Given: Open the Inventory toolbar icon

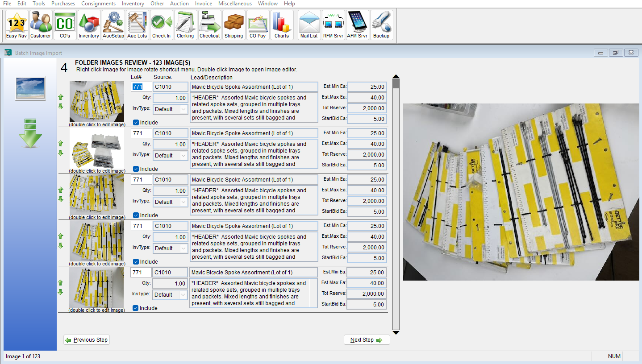Looking at the screenshot, I should point(89,25).
